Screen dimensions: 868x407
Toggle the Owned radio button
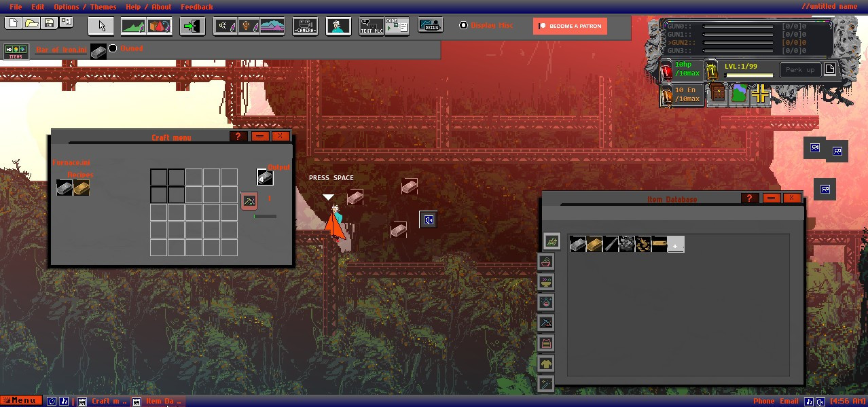[113, 48]
